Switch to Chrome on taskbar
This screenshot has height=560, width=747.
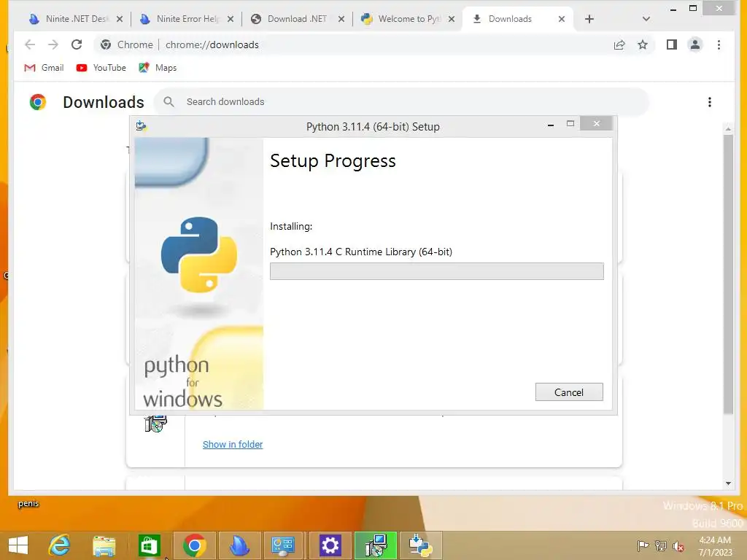pyautogui.click(x=194, y=545)
